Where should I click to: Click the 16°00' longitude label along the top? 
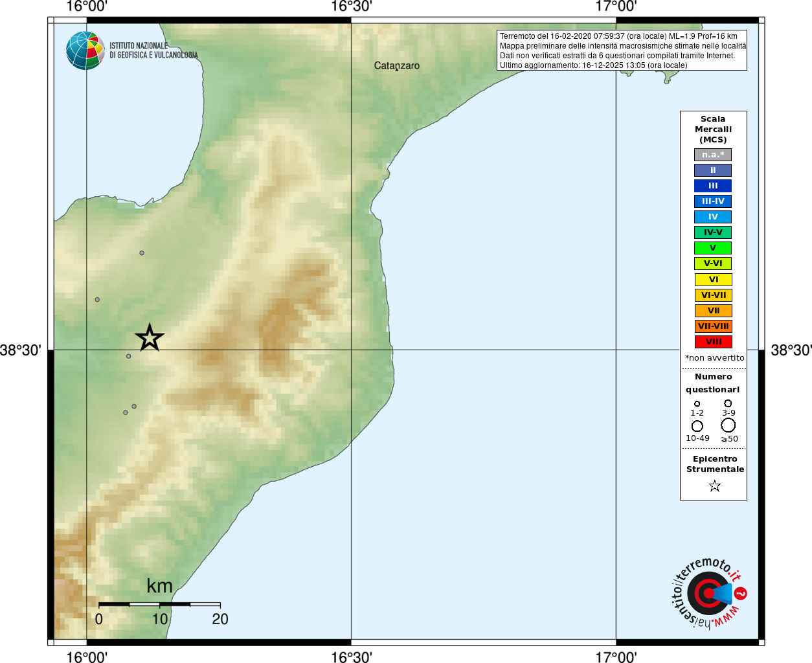[87, 6]
